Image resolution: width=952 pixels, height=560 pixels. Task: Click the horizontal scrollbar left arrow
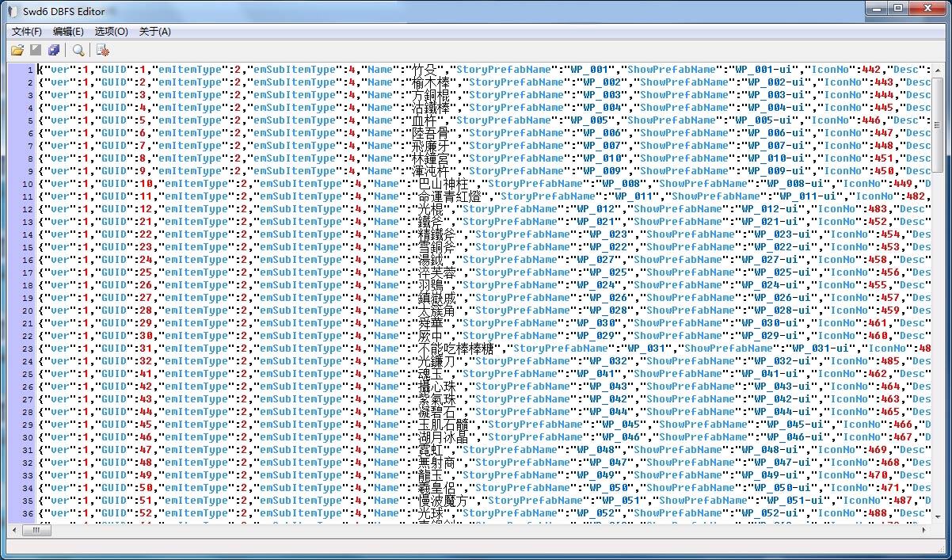click(x=13, y=531)
